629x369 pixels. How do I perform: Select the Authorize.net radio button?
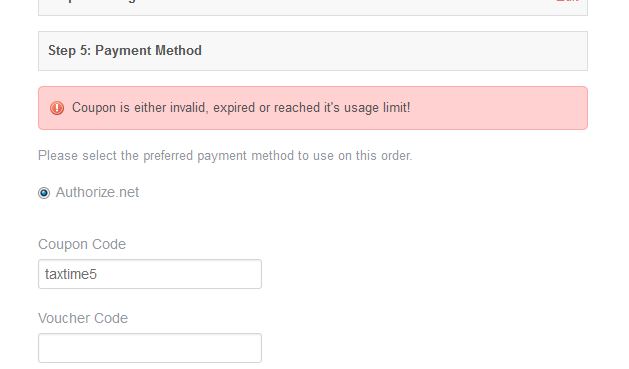(x=44, y=193)
